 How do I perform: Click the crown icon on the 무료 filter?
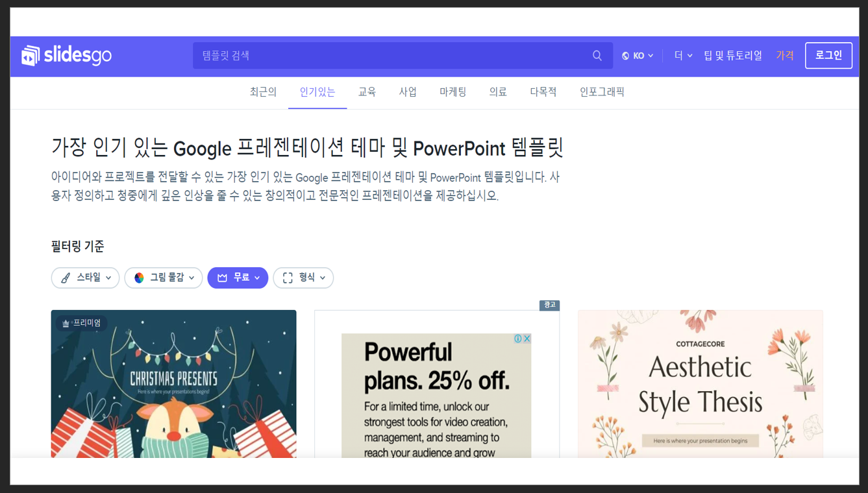[221, 278]
